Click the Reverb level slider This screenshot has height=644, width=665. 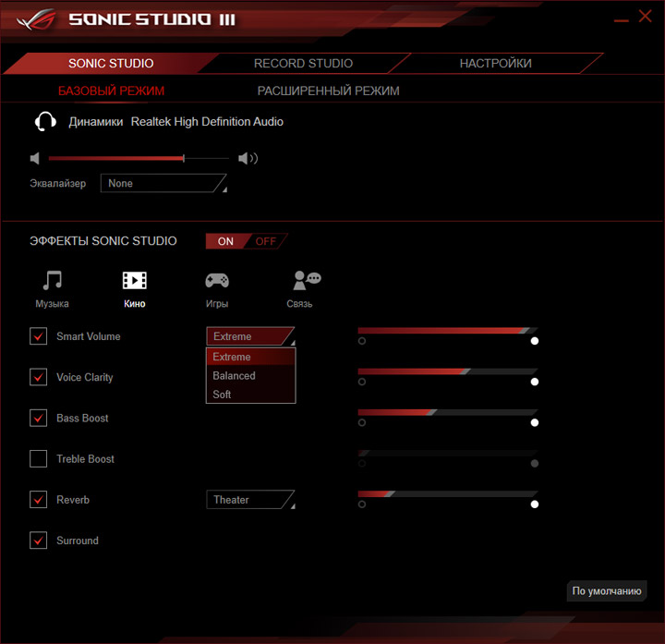(x=448, y=493)
